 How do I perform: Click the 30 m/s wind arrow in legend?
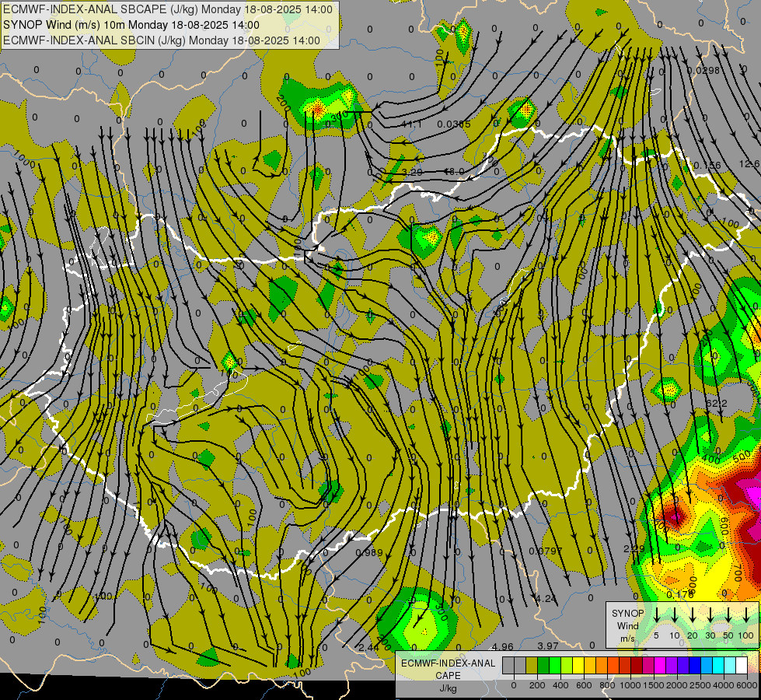click(710, 614)
